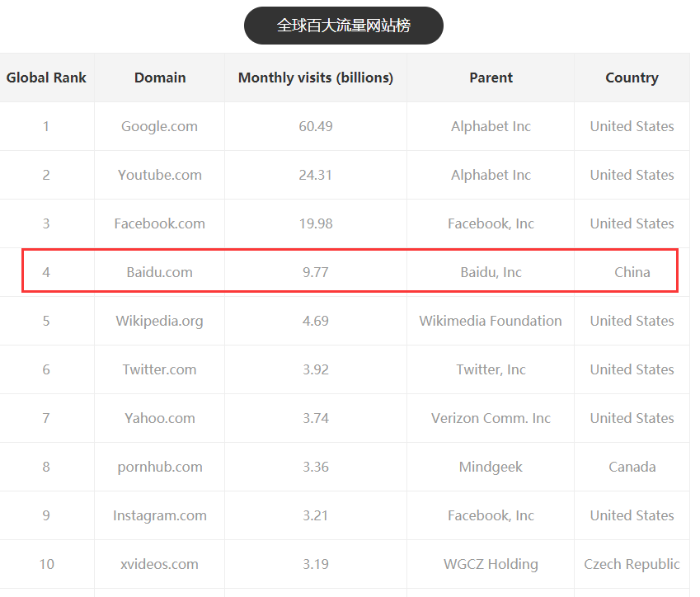Click the Twitter.com domain cell

pyautogui.click(x=160, y=369)
